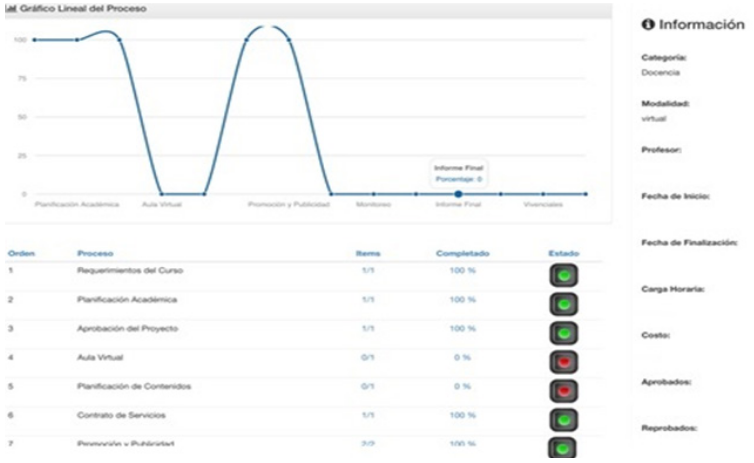Open the 0/1 items link for Aula Virtual
Screen dimensions: 754x463
[368, 357]
